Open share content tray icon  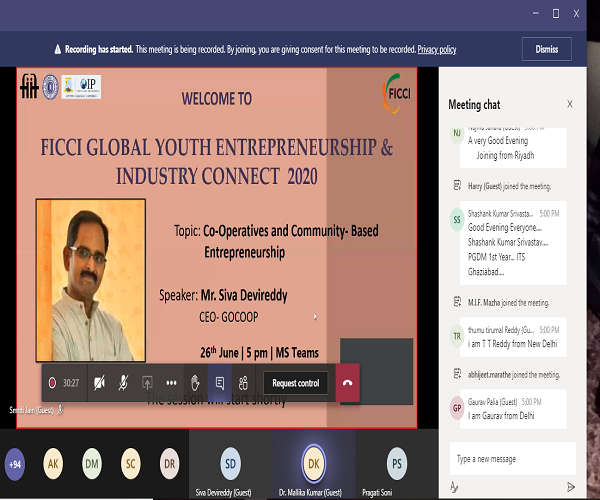coord(147,383)
